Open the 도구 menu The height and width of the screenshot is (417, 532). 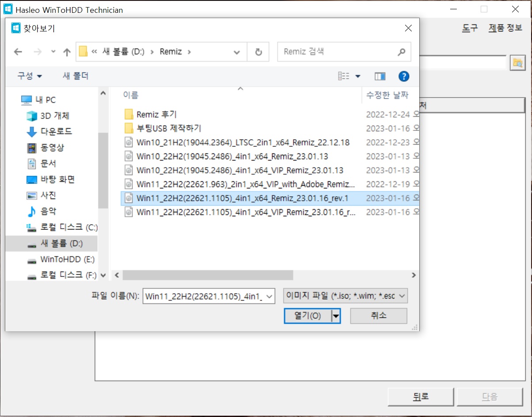click(x=470, y=28)
